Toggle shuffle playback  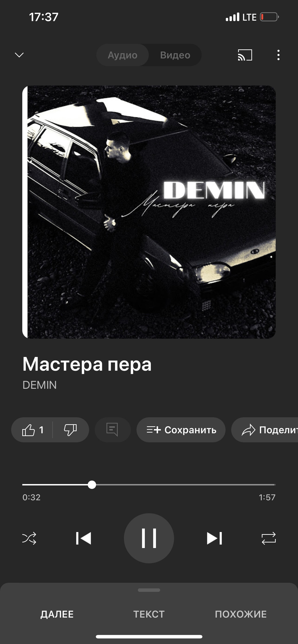tap(29, 538)
